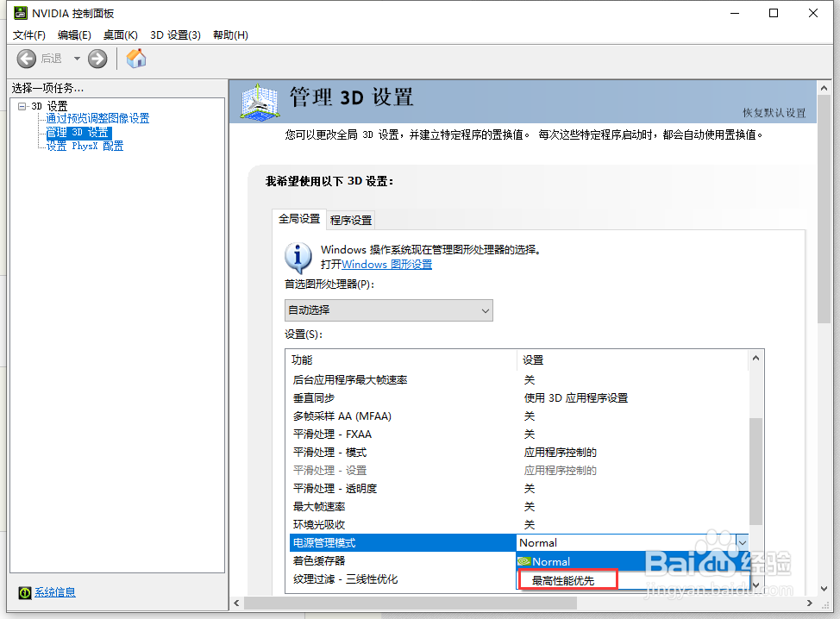The image size is (840, 619).
Task: Click the NVIDIA home toolbar icon
Action: pyautogui.click(x=135, y=59)
